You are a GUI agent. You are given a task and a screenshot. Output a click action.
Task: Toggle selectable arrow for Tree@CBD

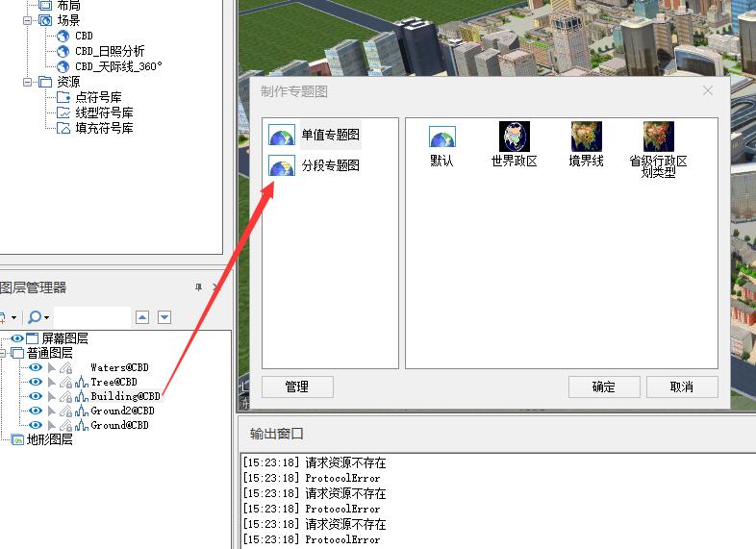coord(52,383)
